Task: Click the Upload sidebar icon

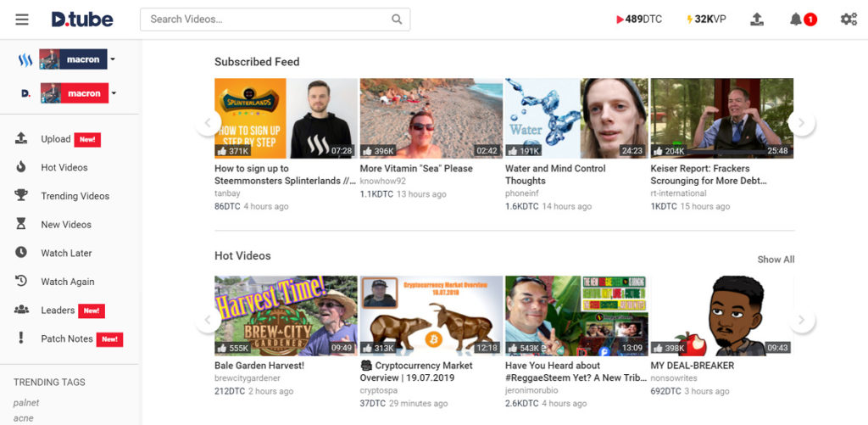Action: pos(21,138)
